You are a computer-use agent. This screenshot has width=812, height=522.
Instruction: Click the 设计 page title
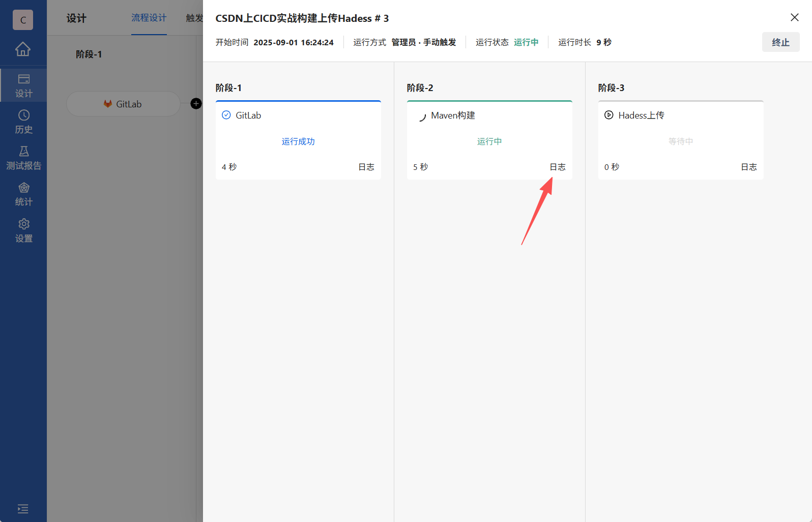pos(77,18)
